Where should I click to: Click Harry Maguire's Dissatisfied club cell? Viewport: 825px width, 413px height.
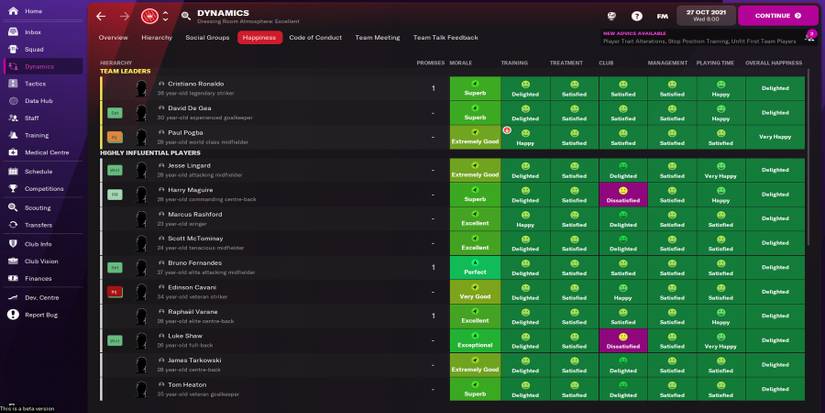[623, 194]
